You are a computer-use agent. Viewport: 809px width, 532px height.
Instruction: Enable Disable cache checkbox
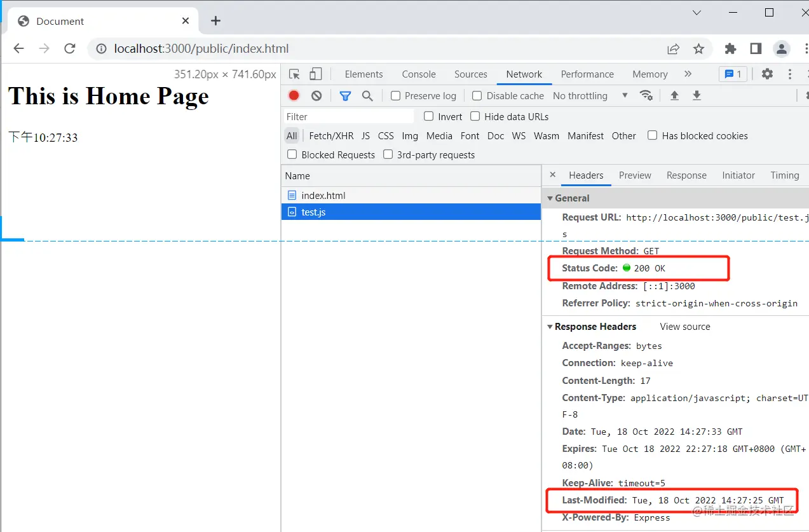(477, 96)
